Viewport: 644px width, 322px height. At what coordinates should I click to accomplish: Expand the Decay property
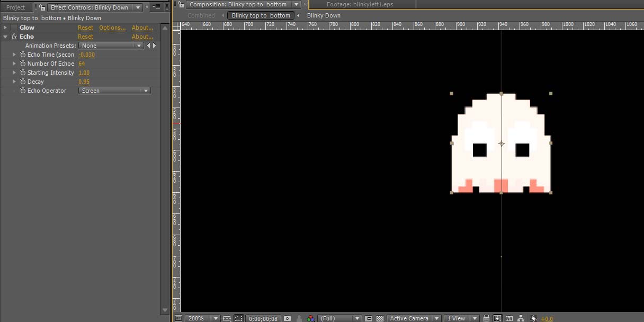15,82
